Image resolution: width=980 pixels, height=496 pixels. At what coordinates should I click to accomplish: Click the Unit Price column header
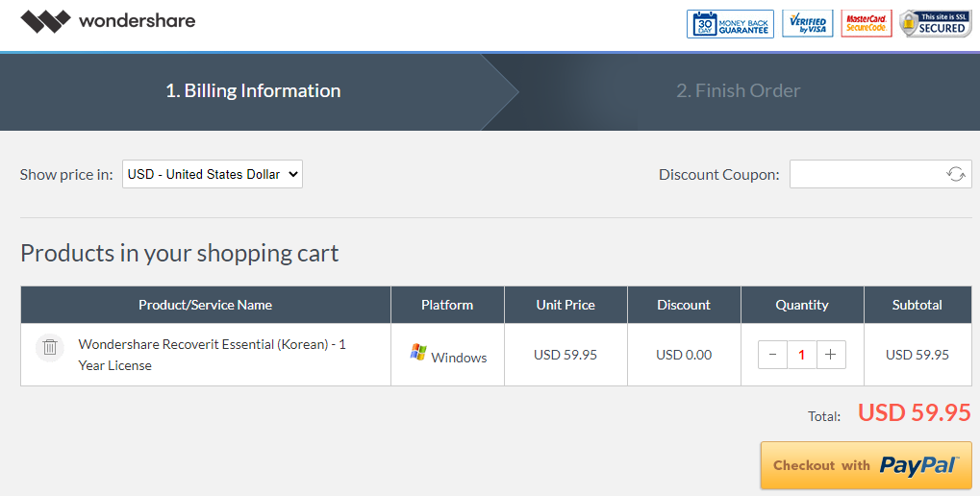tap(565, 305)
